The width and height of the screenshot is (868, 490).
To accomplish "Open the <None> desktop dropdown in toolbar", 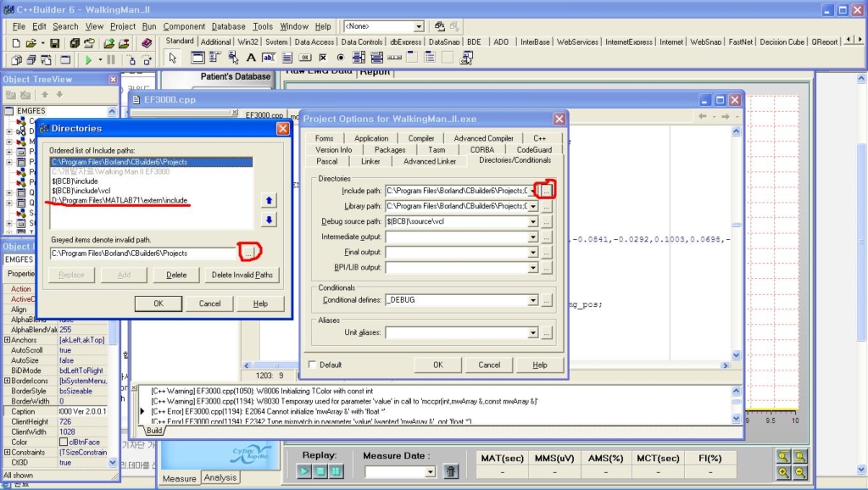I will (x=419, y=26).
